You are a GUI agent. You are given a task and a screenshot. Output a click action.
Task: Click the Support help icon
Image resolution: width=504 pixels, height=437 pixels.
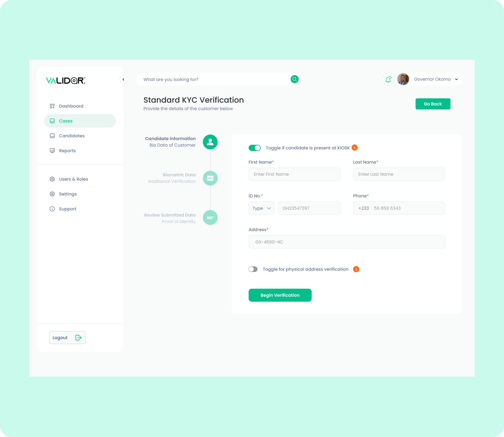coord(52,209)
